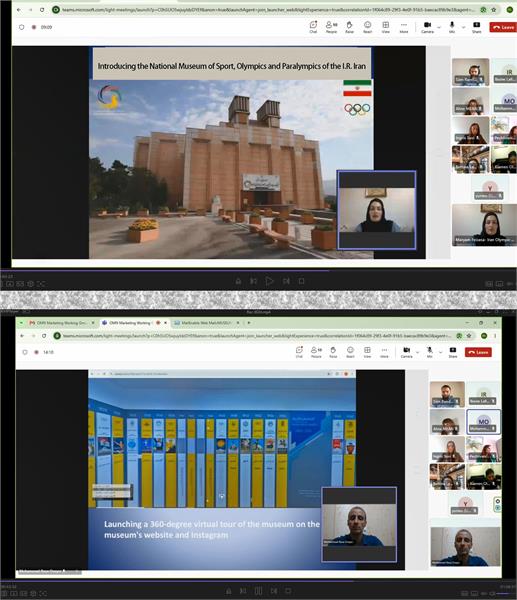Select Maryam's large participant tile in upper meeting

[x=484, y=224]
